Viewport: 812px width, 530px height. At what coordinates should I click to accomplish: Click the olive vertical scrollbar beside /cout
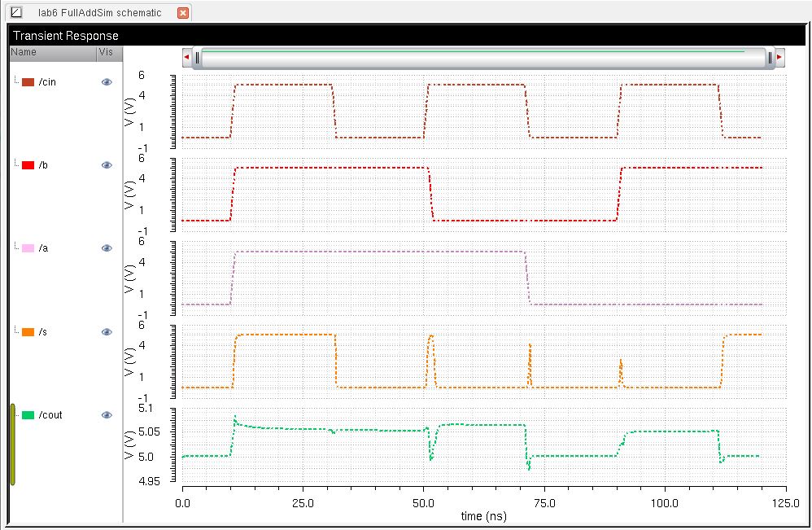coord(12,444)
